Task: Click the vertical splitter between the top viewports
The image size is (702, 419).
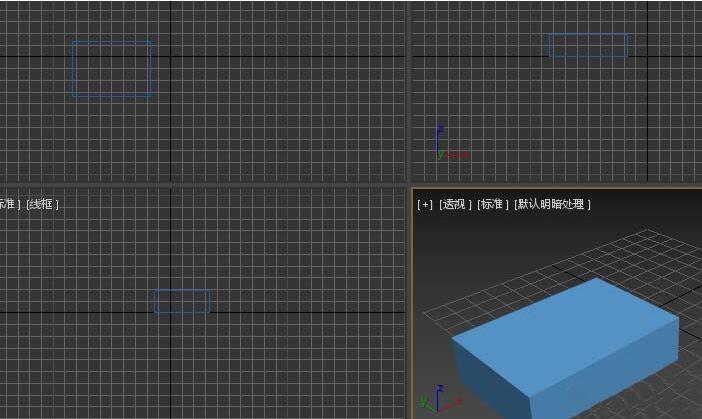Action: [408, 90]
